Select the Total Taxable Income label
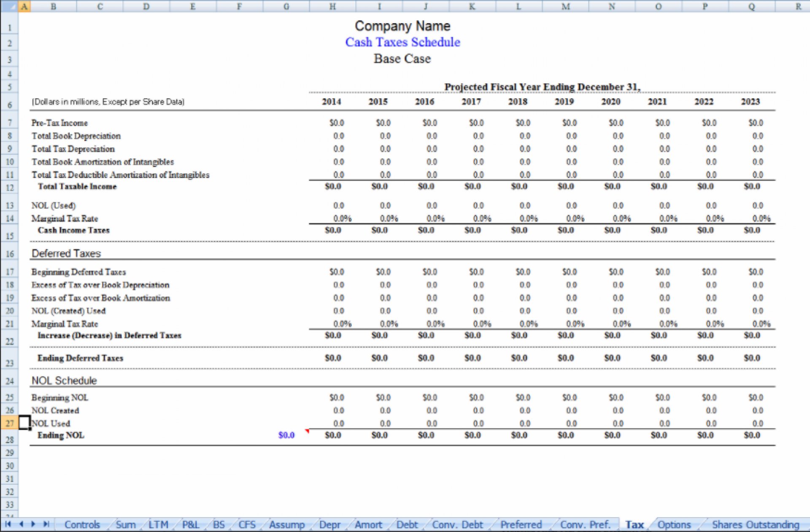The width and height of the screenshot is (810, 532). [77, 186]
